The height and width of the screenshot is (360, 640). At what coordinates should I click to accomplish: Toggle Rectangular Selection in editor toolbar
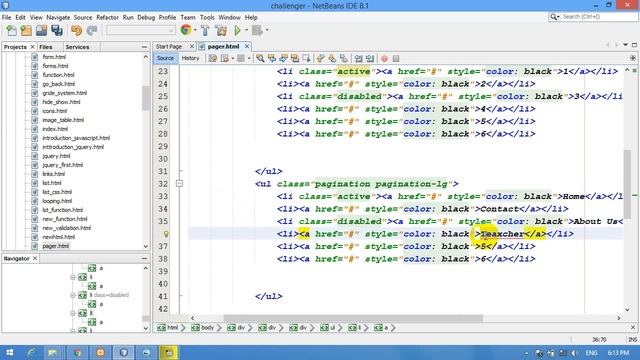coord(306,58)
